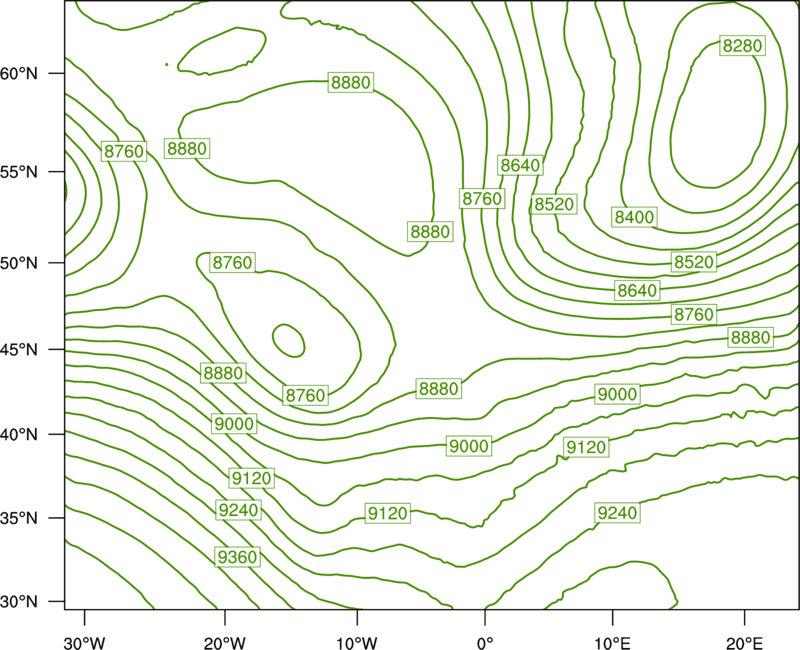Click the 8520 label left of 8400

(x=554, y=204)
